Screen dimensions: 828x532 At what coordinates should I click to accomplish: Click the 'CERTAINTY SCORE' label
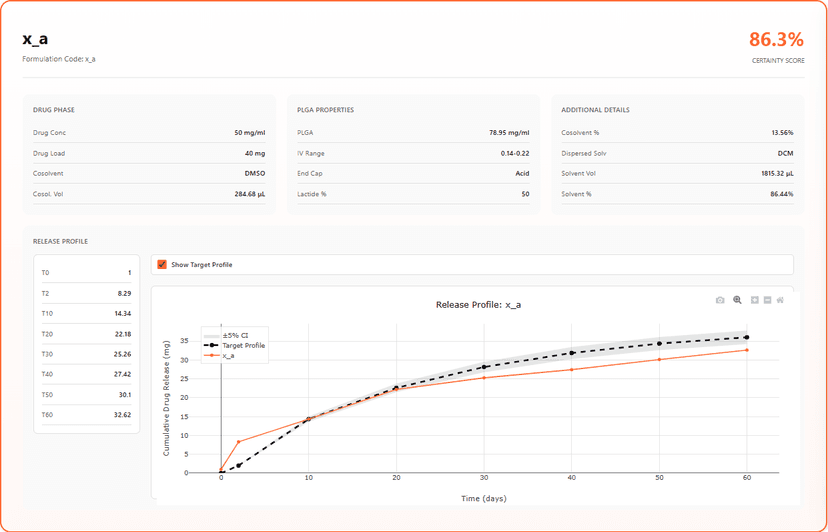(778, 61)
